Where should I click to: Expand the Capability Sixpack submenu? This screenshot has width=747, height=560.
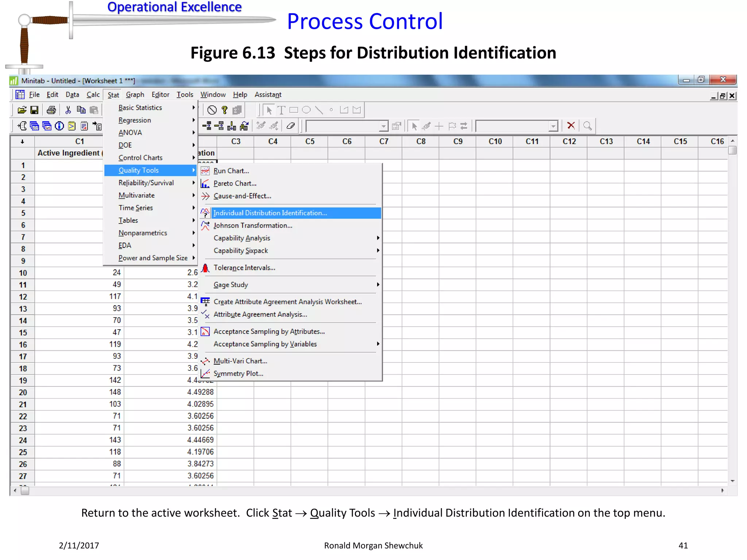(290, 251)
